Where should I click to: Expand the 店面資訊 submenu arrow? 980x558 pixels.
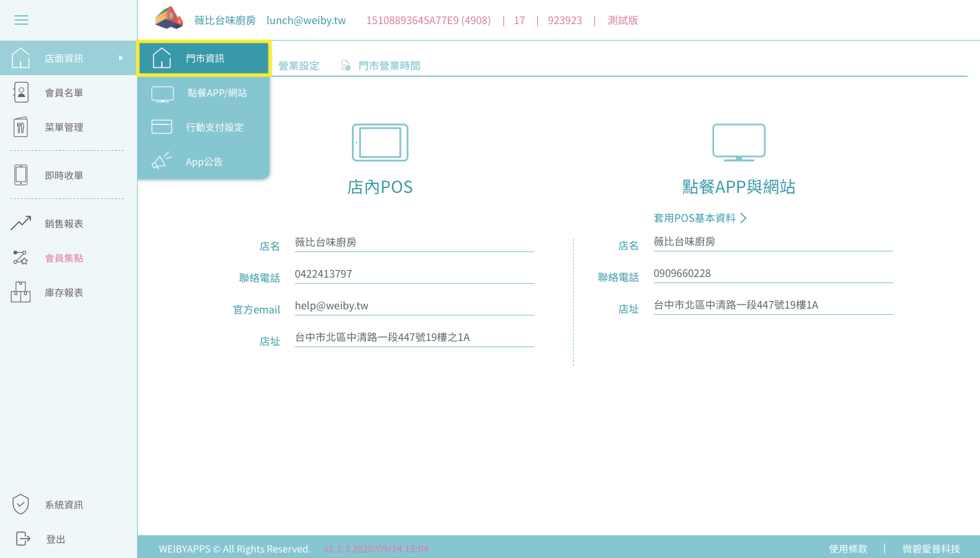[x=121, y=58]
